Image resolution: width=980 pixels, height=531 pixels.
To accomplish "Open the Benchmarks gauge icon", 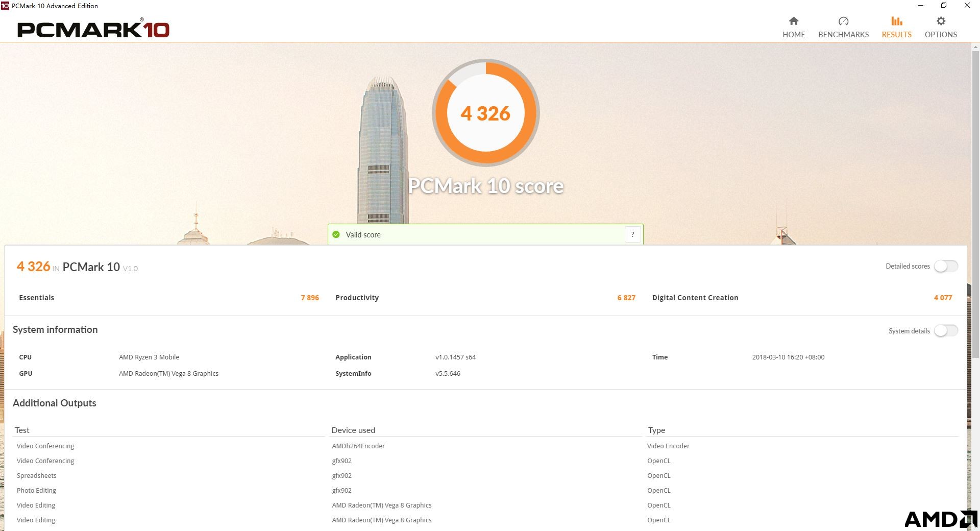I will click(843, 21).
